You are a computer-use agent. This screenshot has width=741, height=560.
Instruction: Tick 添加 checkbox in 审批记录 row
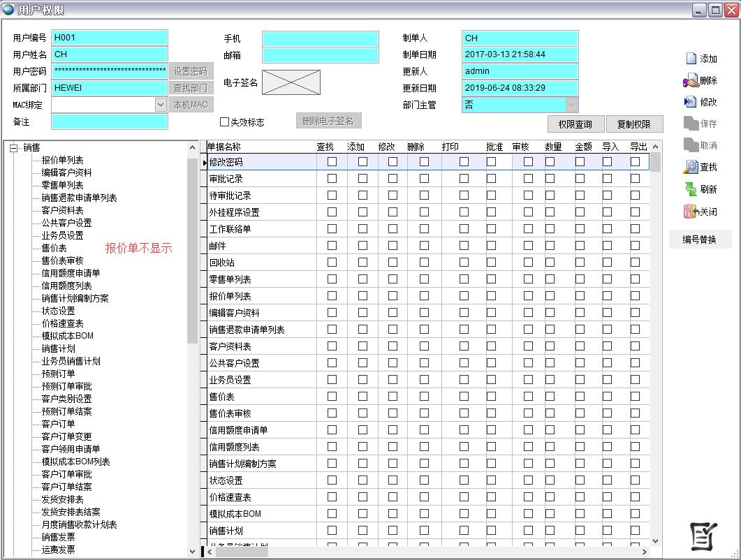pyautogui.click(x=362, y=179)
